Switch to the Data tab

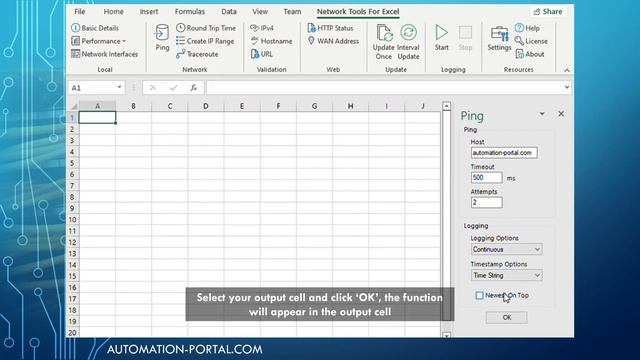[x=229, y=11]
